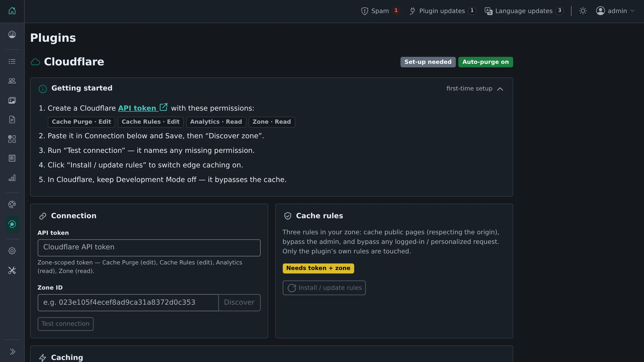Open the users icon in the sidebar
The height and width of the screenshot is (362, 644).
(12, 81)
